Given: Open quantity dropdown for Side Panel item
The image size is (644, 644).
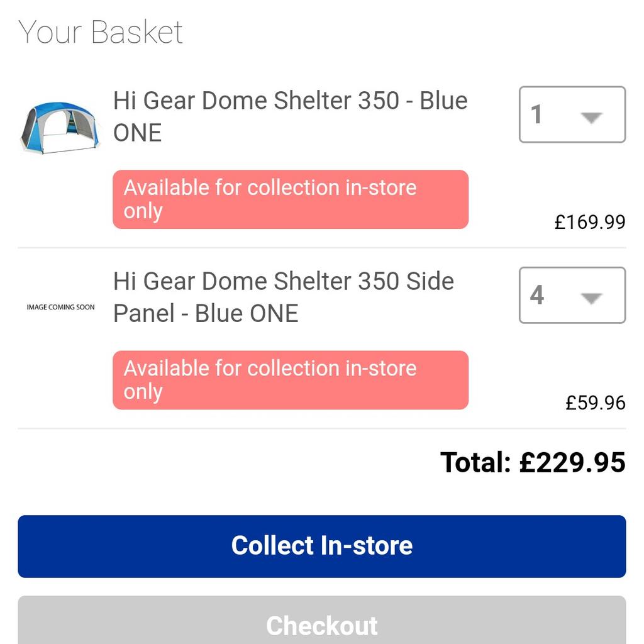Looking at the screenshot, I should 572,296.
